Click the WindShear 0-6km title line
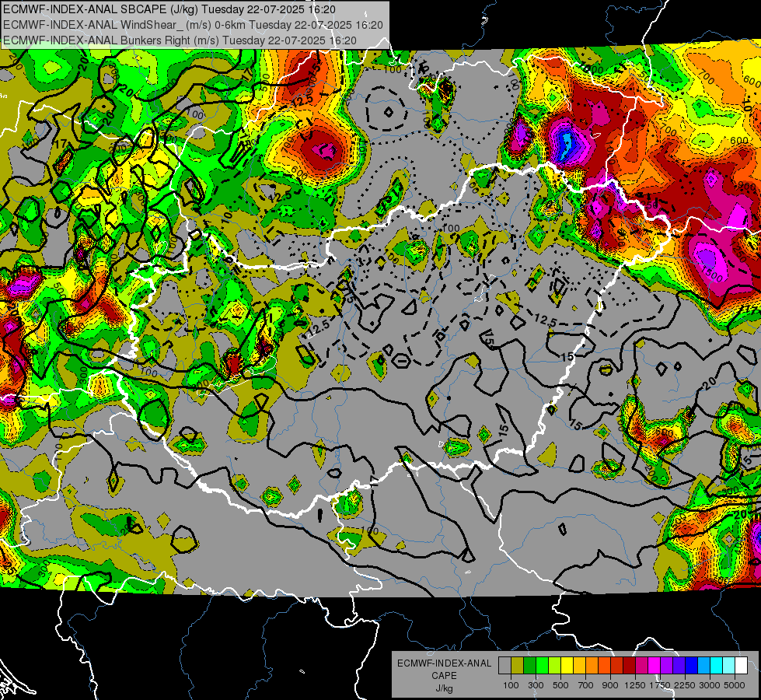The height and width of the screenshot is (700, 761). pos(193,25)
